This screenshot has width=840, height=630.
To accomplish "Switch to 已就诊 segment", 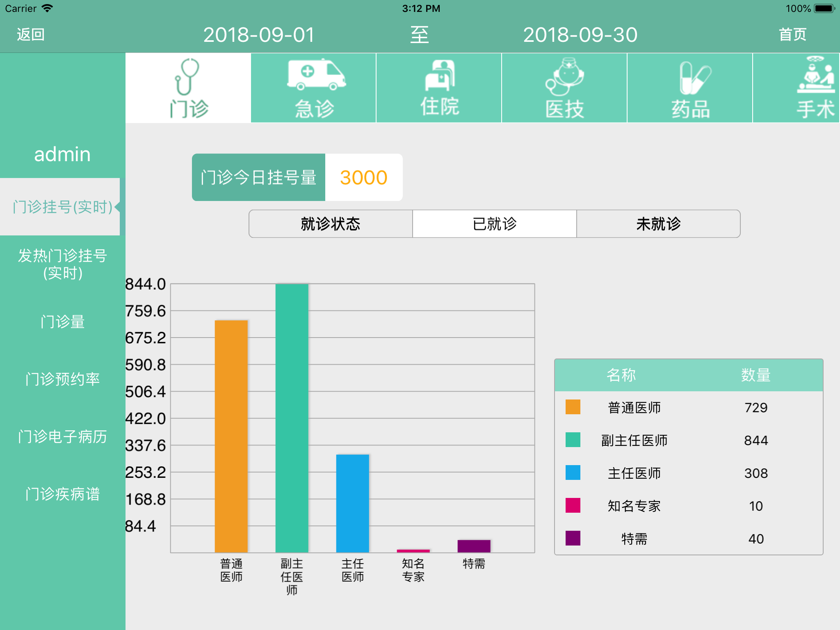I will [495, 224].
